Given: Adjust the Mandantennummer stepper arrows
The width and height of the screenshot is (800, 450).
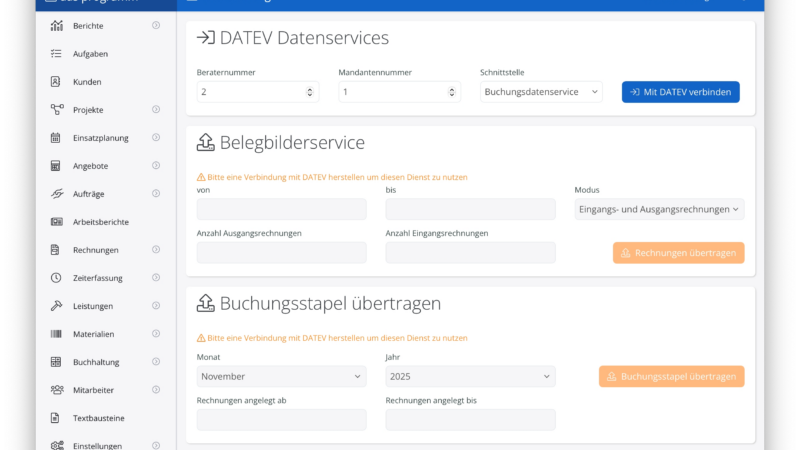Looking at the screenshot, I should pyautogui.click(x=452, y=92).
